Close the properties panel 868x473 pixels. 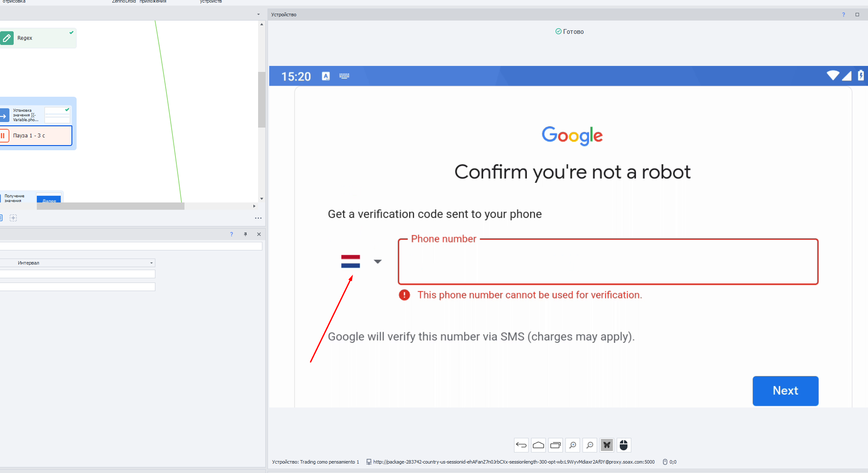[x=259, y=234]
